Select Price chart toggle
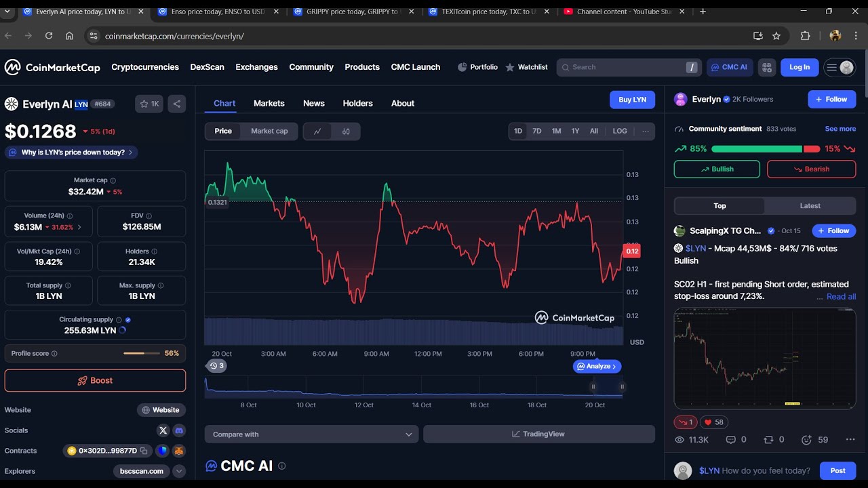This screenshot has height=488, width=868. pyautogui.click(x=223, y=131)
